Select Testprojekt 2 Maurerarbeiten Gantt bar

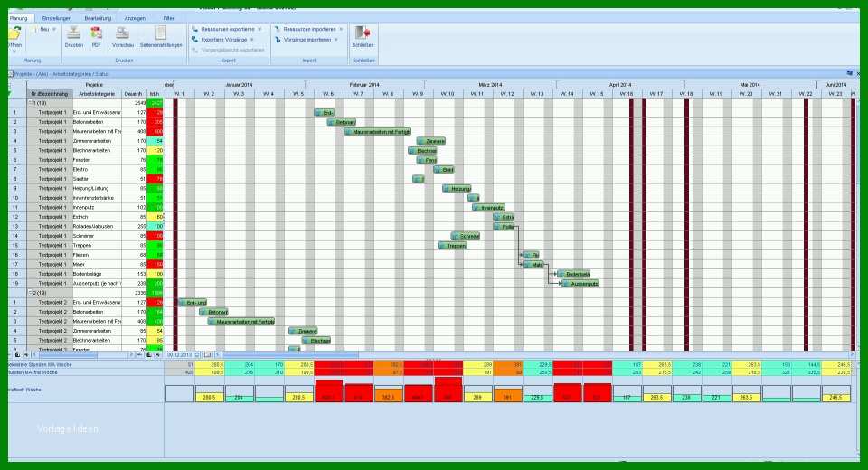241,322
